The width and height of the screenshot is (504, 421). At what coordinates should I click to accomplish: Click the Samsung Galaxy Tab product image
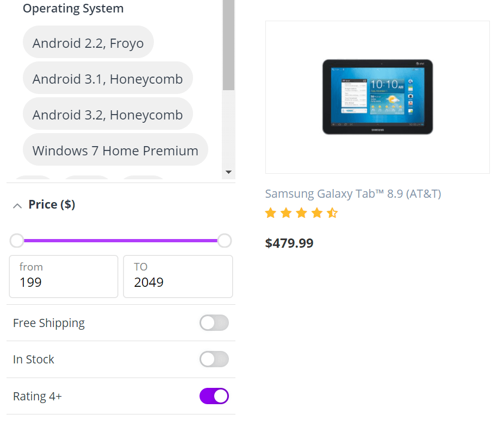377,97
